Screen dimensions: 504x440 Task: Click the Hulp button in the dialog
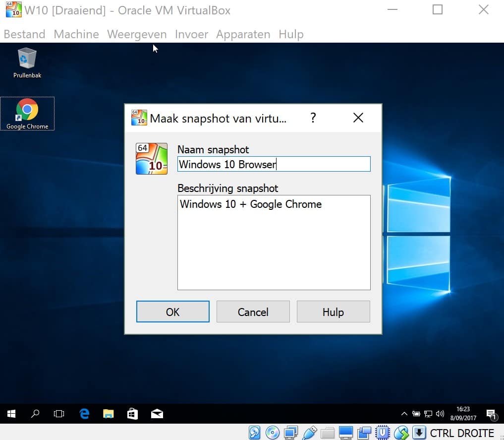pos(333,312)
